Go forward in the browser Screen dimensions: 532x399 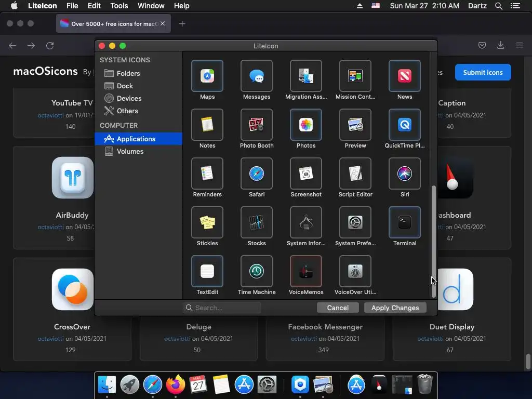[x=31, y=46]
